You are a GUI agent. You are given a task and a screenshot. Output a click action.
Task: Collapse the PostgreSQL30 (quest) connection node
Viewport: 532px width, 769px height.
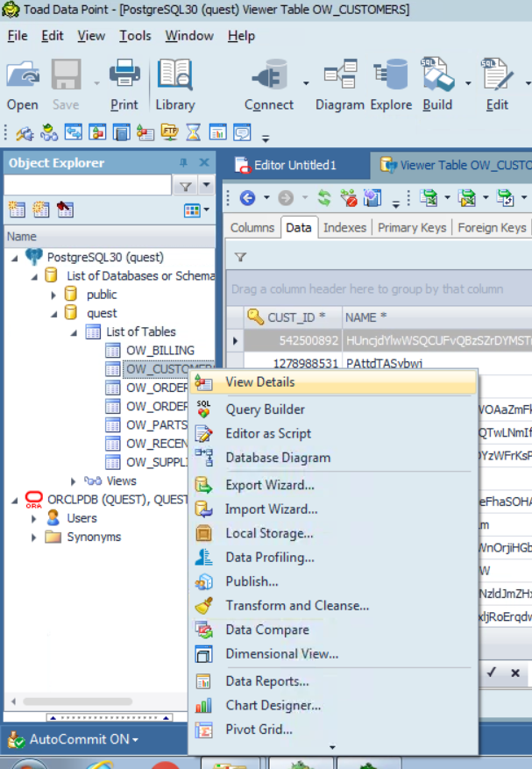point(15,258)
